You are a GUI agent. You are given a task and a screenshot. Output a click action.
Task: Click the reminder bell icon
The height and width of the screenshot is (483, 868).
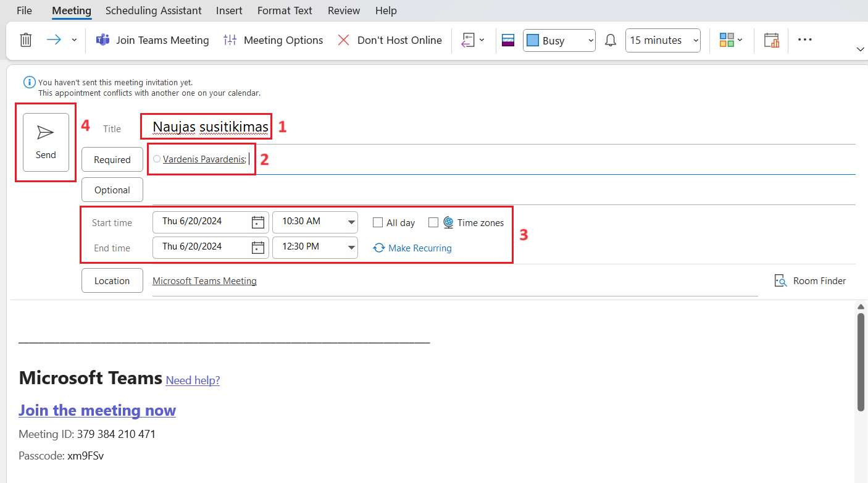click(611, 40)
